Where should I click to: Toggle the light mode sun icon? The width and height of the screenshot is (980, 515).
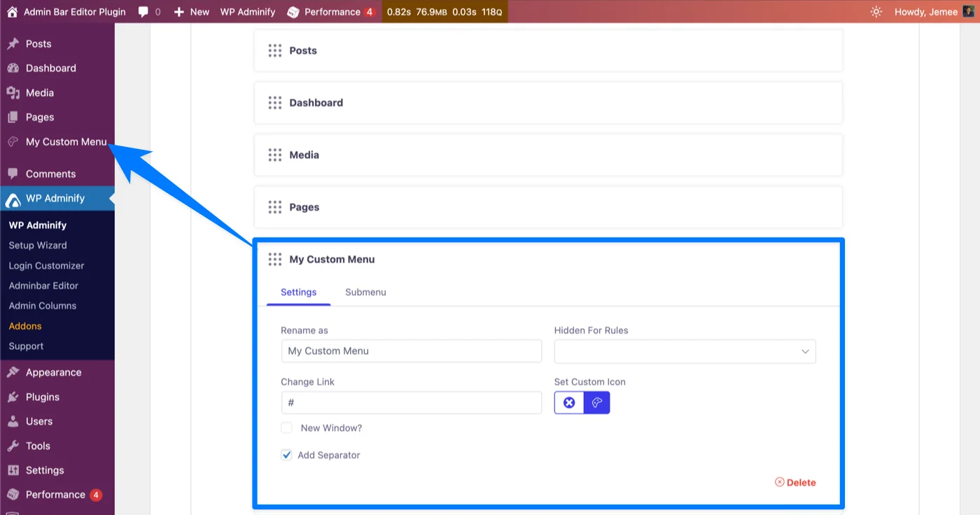[876, 11]
